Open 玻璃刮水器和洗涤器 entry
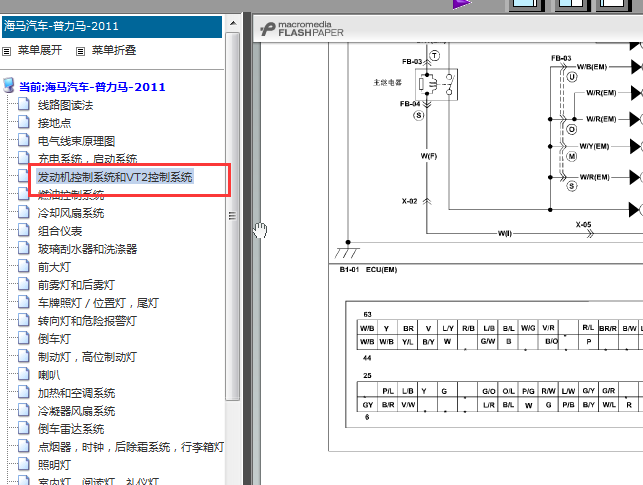Screen dimensions: 643x485 pyautogui.click(x=87, y=249)
